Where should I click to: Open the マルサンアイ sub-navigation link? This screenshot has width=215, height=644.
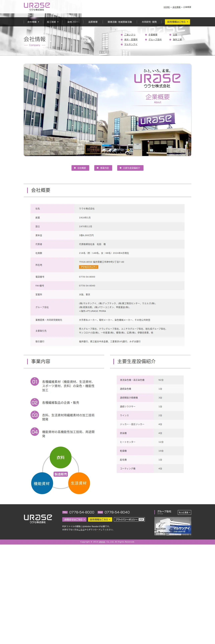[131, 44]
